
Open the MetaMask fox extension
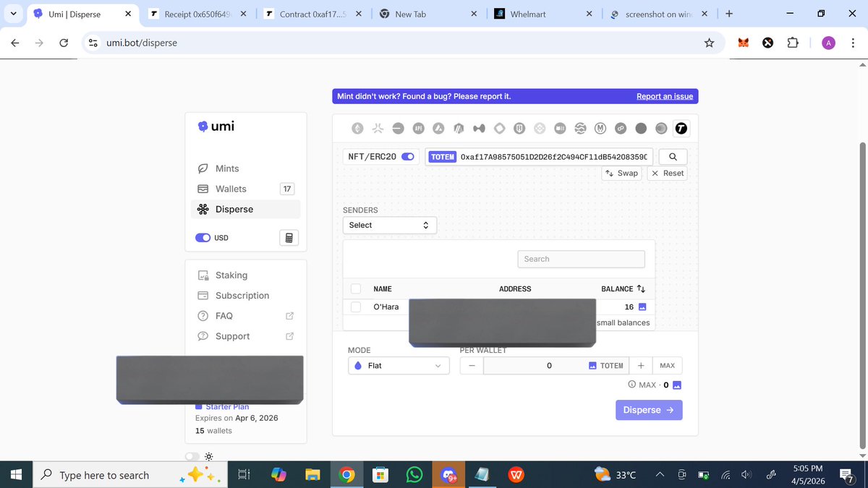744,43
